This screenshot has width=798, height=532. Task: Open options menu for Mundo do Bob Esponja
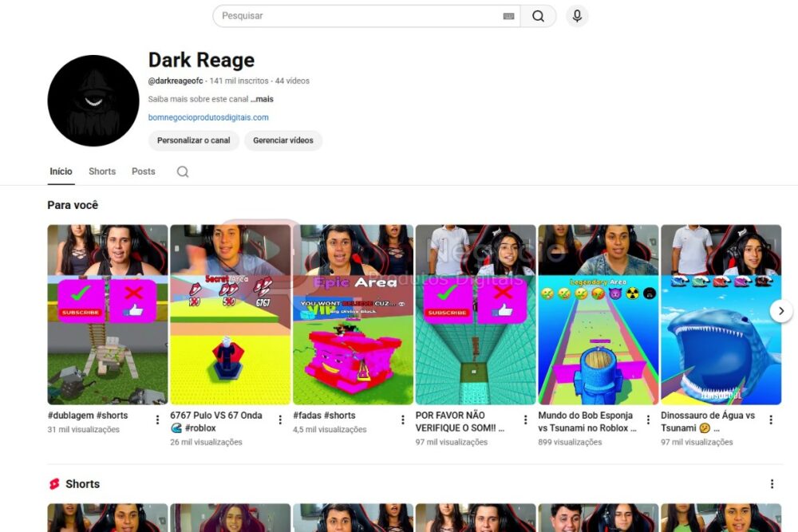648,420
